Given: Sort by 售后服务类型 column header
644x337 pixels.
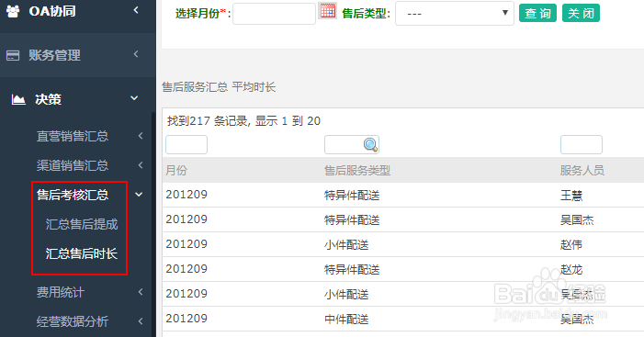Looking at the screenshot, I should (357, 171).
